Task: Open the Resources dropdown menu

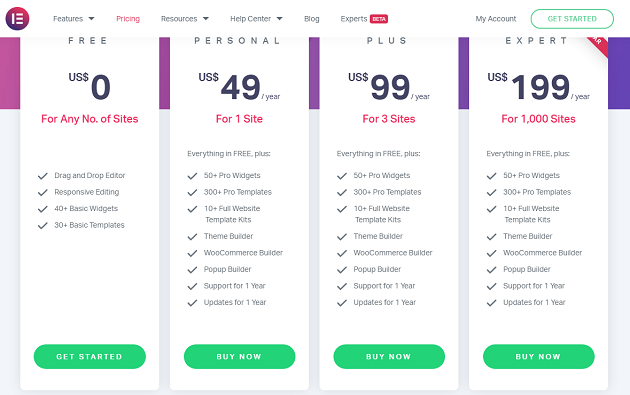Action: [185, 19]
